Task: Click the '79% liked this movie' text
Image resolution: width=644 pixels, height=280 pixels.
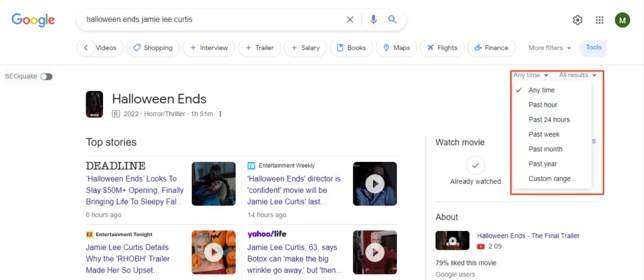Action: pyautogui.click(x=466, y=263)
